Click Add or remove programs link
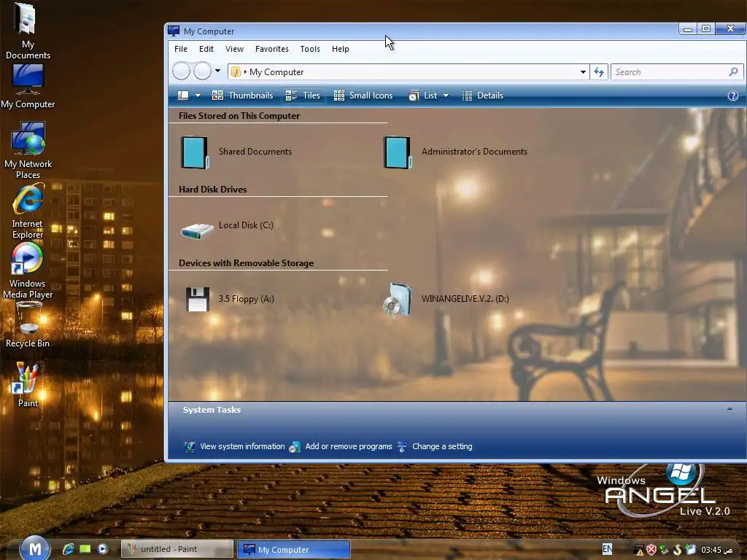Viewport: 747px width, 560px height. (x=348, y=446)
